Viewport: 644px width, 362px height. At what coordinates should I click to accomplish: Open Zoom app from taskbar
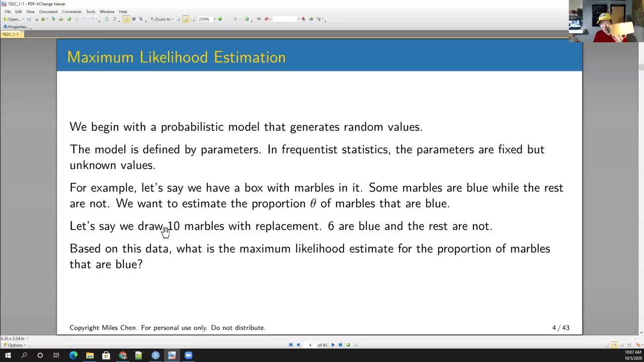pyautogui.click(x=188, y=355)
